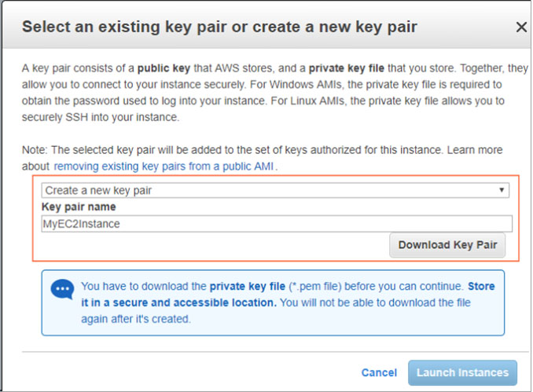Close the key pair dialog with X

coord(520,27)
